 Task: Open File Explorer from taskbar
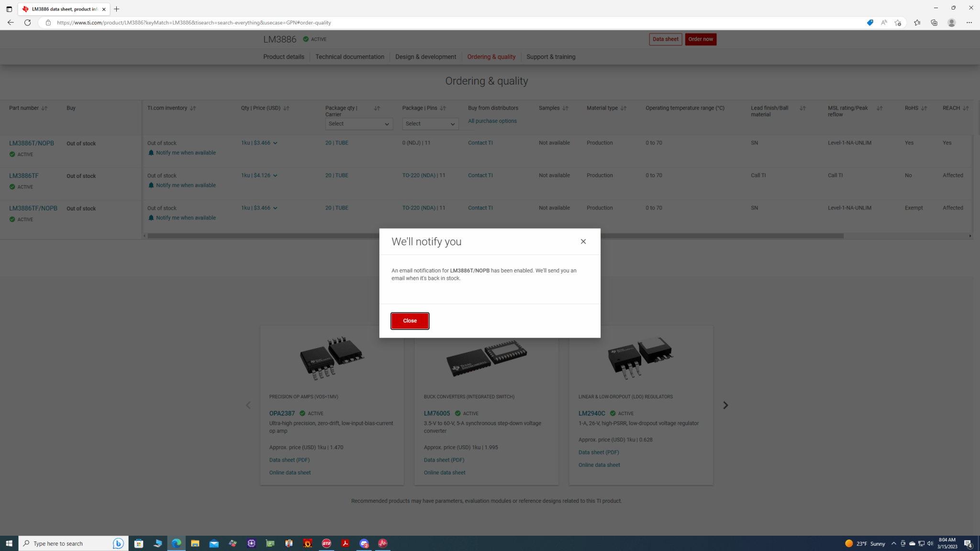(195, 543)
